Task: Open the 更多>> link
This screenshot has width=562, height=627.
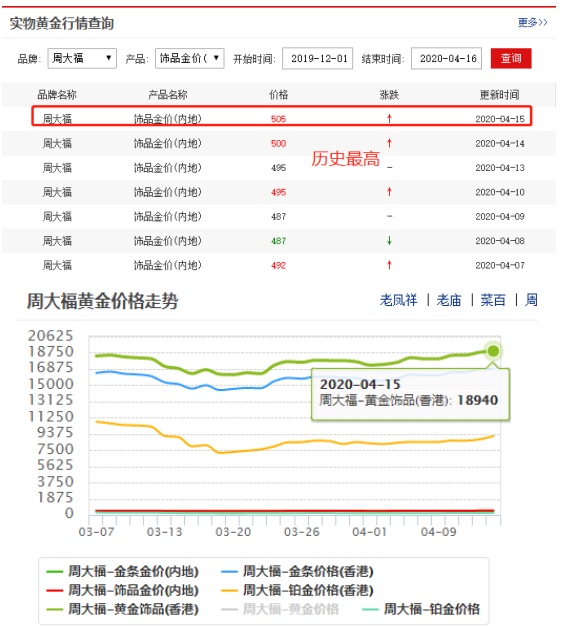Action: click(532, 22)
